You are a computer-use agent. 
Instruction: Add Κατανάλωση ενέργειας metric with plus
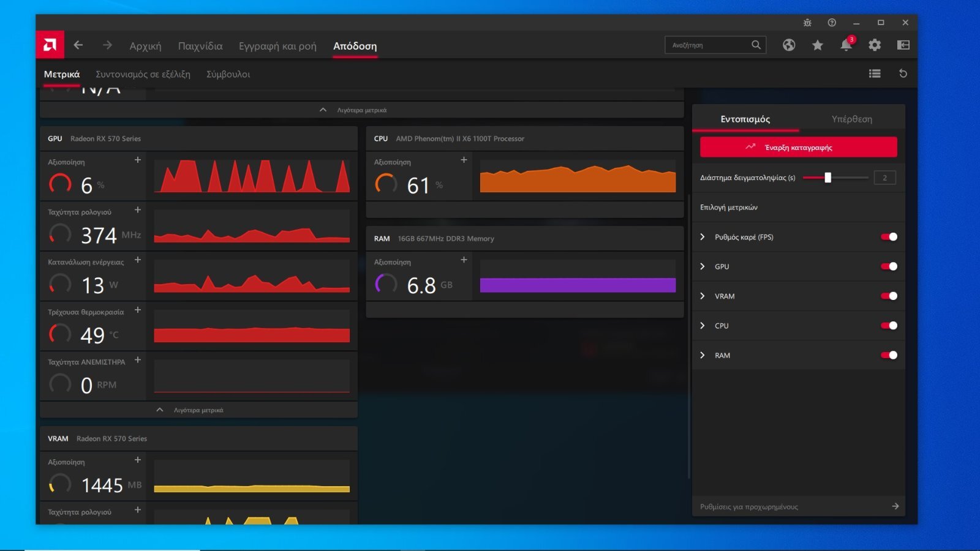click(138, 260)
